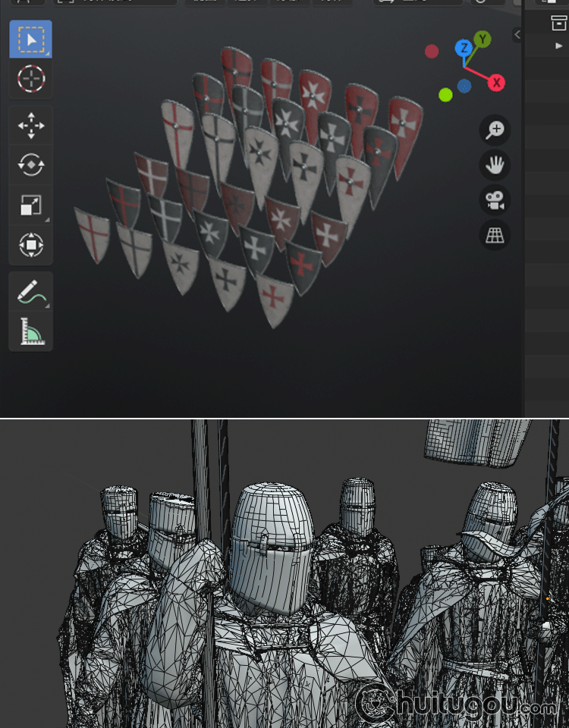
Task: Click the bright green negative Y gizmo dot
Action: tap(445, 96)
